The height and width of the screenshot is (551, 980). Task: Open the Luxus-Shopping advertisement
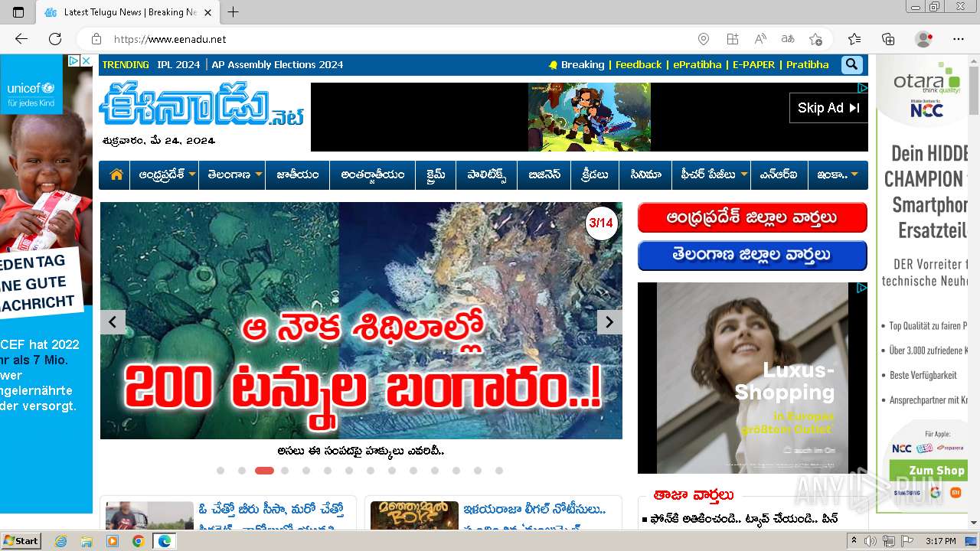click(752, 378)
